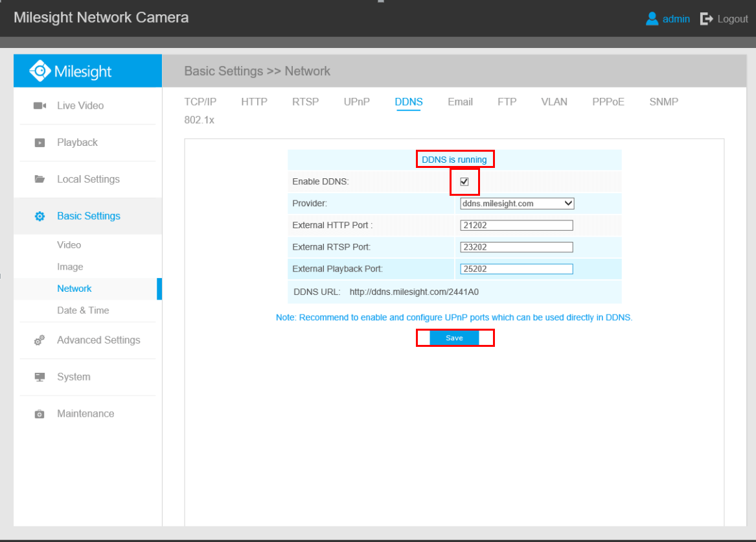Click the admin user icon

point(652,19)
